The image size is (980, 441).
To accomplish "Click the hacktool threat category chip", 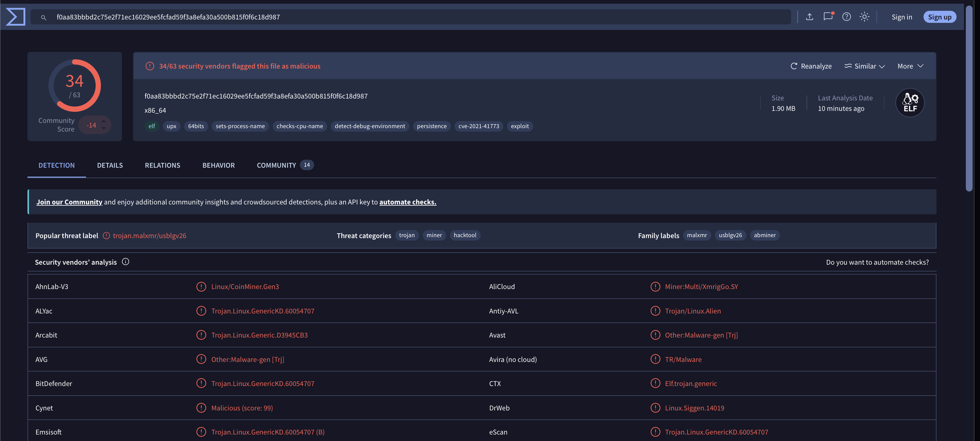I will tap(465, 235).
